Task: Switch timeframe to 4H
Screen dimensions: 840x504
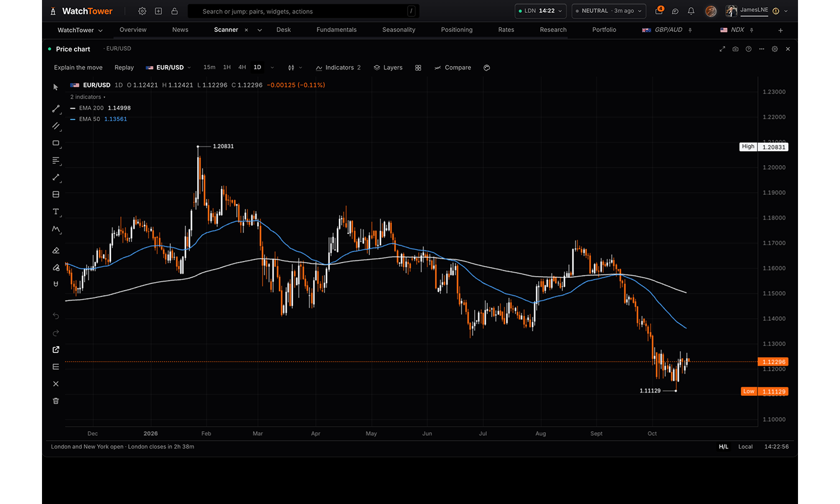Action: 242,67
